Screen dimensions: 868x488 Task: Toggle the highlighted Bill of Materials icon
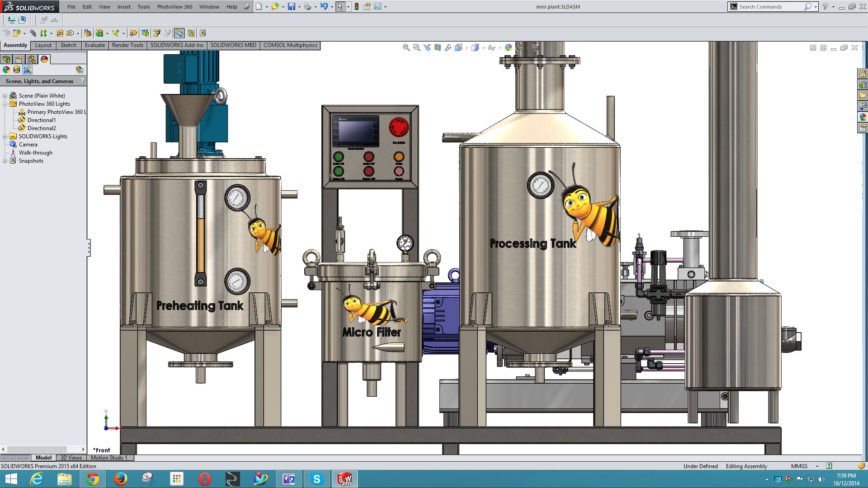(179, 33)
